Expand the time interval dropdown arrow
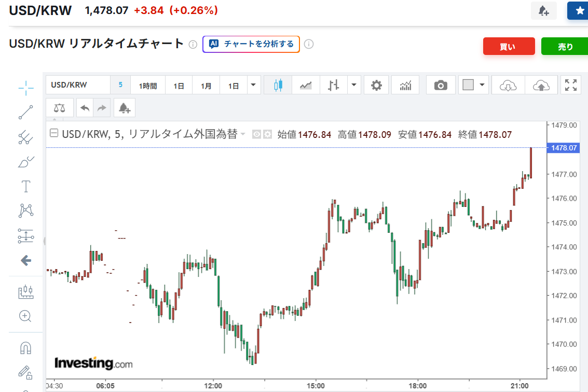Image resolution: width=588 pixels, height=392 pixels. 254,85
